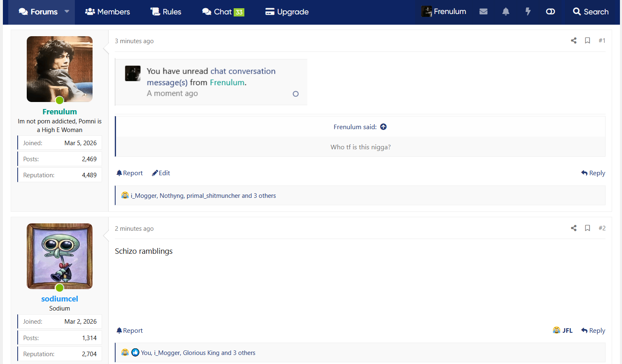Open the Upgrade page
This screenshot has width=622, height=364.
(287, 12)
